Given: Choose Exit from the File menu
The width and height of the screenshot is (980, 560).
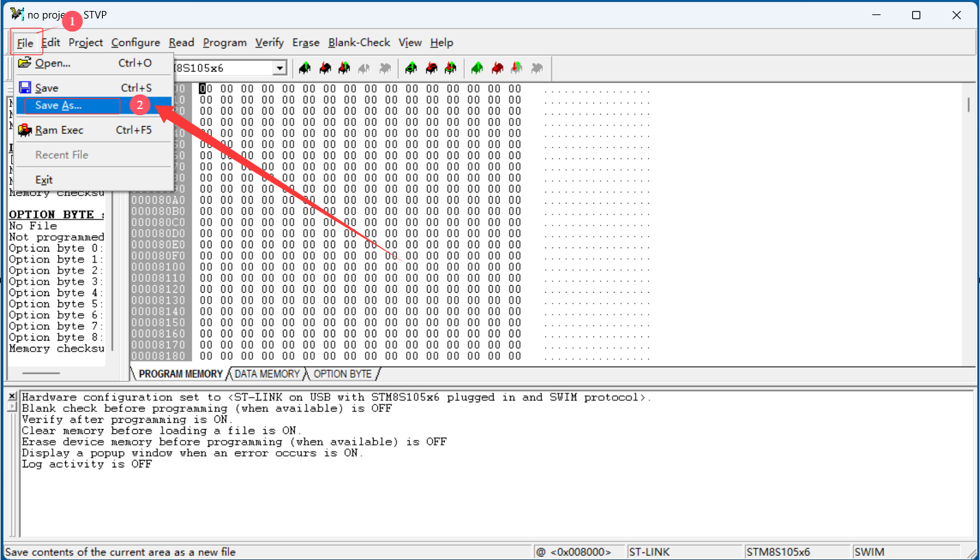Looking at the screenshot, I should (93, 180).
